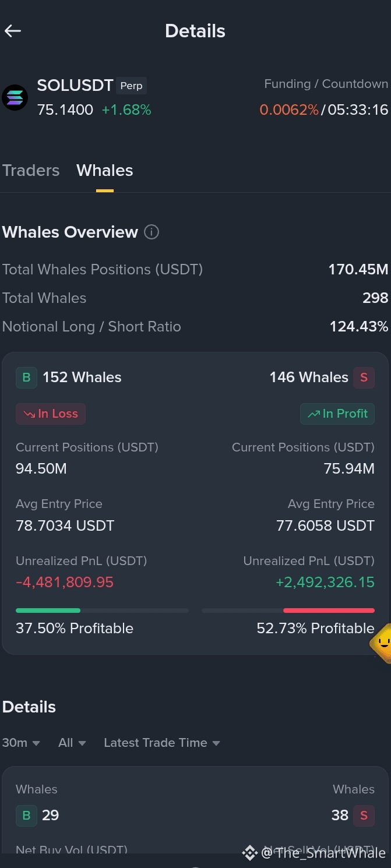Tap the red 52.73% profitable bar
Image resolution: width=391 pixels, height=868 pixels.
click(329, 611)
